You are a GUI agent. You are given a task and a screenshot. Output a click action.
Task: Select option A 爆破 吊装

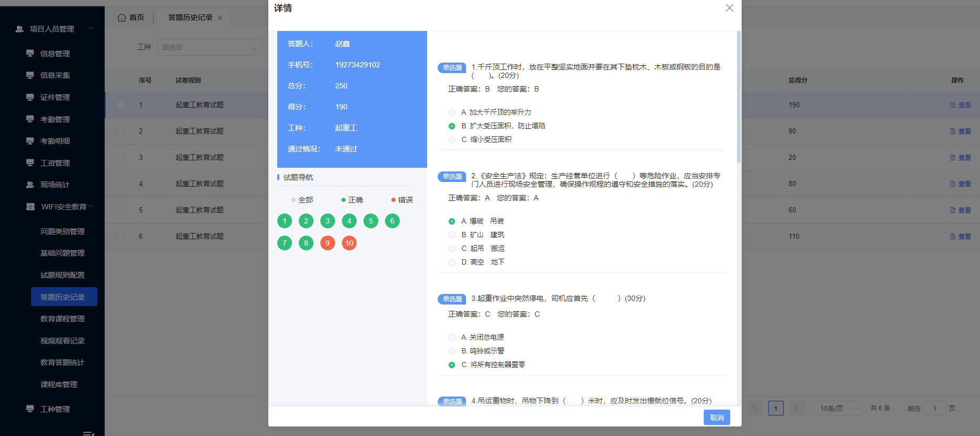point(452,221)
